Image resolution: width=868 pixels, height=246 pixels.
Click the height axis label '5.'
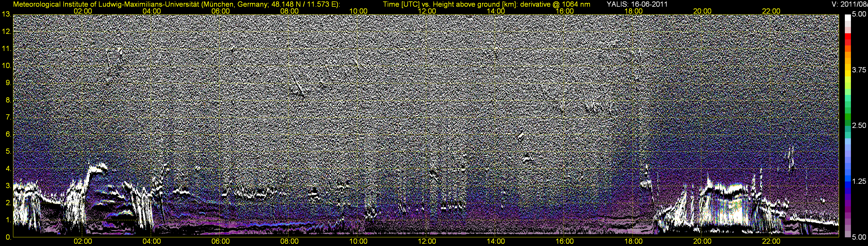tap(8, 151)
